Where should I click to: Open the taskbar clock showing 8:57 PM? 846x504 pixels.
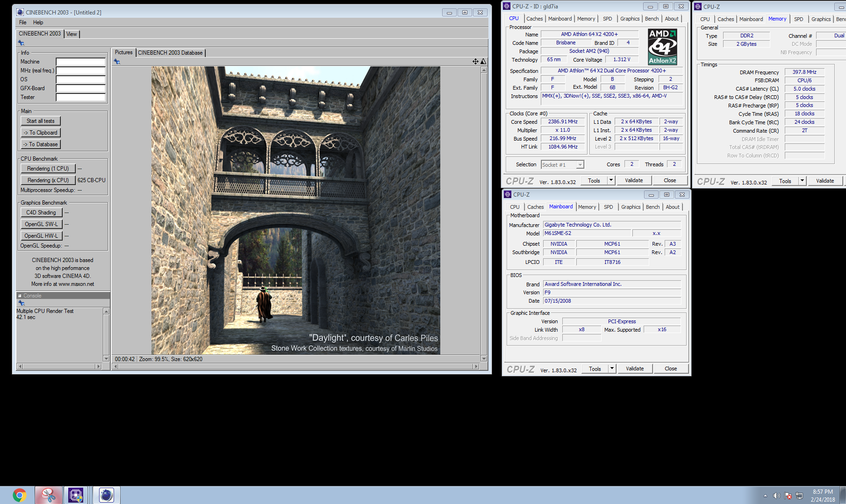click(823, 496)
